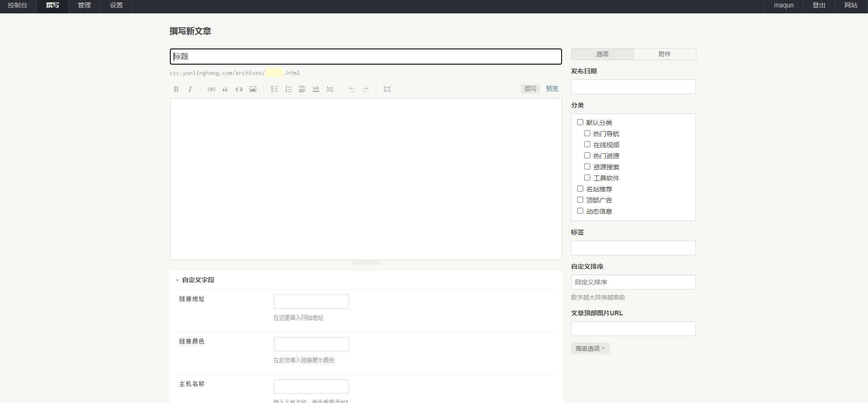Enter fullscreen editor mode
The image size is (868, 403).
[387, 89]
